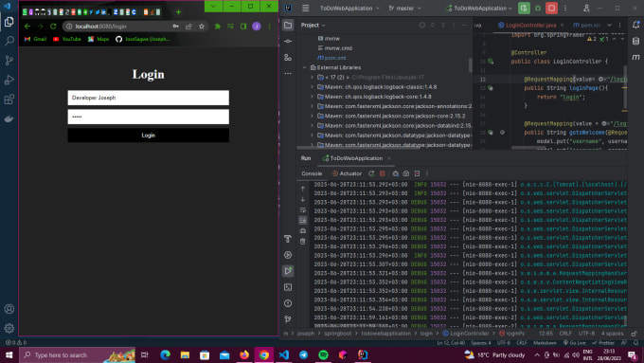This screenshot has height=363, width=644.
Task: Click username field with Developer Joseph
Action: click(x=149, y=98)
